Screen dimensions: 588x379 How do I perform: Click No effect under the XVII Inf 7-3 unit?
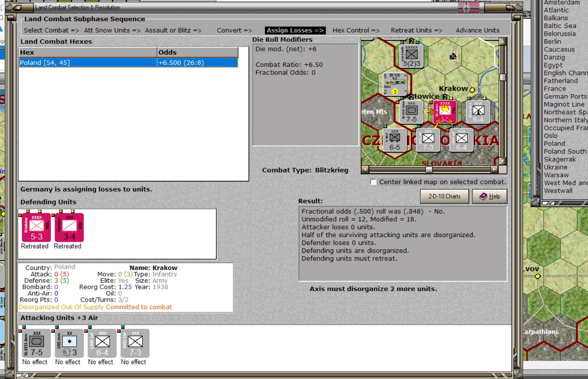134,362
